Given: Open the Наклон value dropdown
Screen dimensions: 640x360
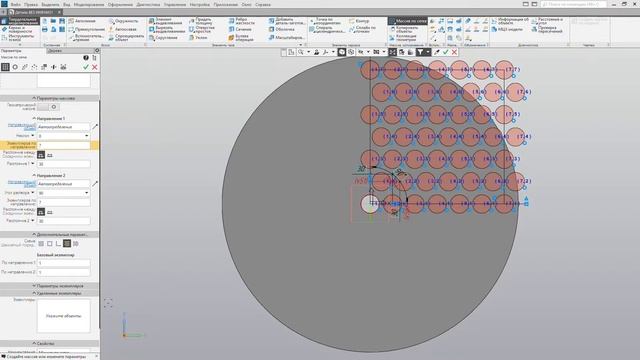Looking at the screenshot, I should (x=87, y=136).
